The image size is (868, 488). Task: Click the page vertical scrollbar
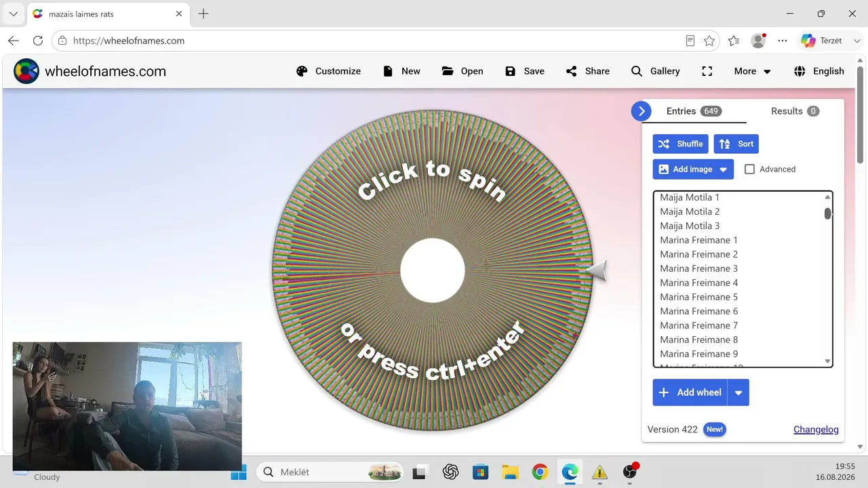(861, 115)
